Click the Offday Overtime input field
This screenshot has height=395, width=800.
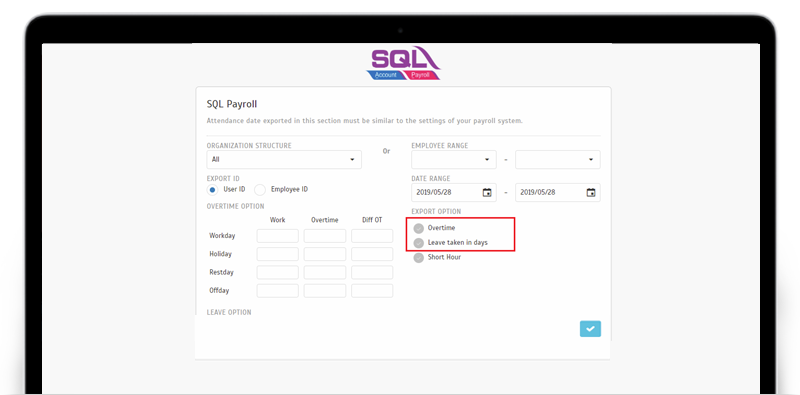[x=325, y=291]
